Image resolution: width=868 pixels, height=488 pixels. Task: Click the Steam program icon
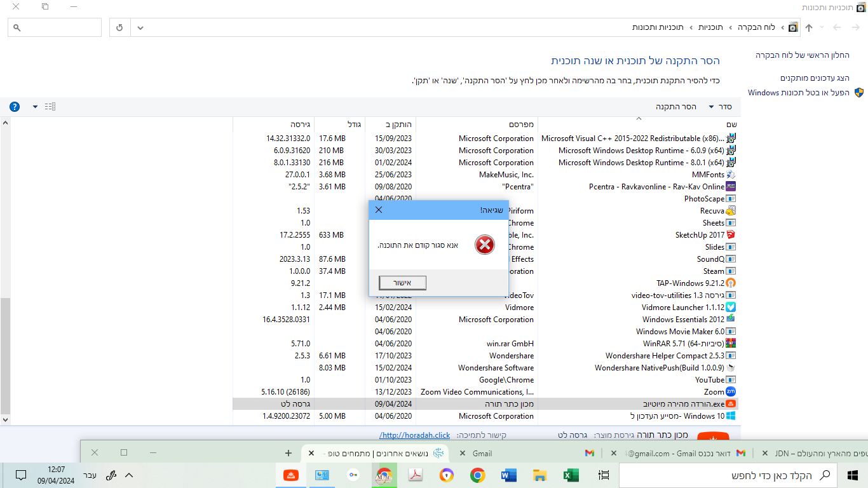coord(731,271)
